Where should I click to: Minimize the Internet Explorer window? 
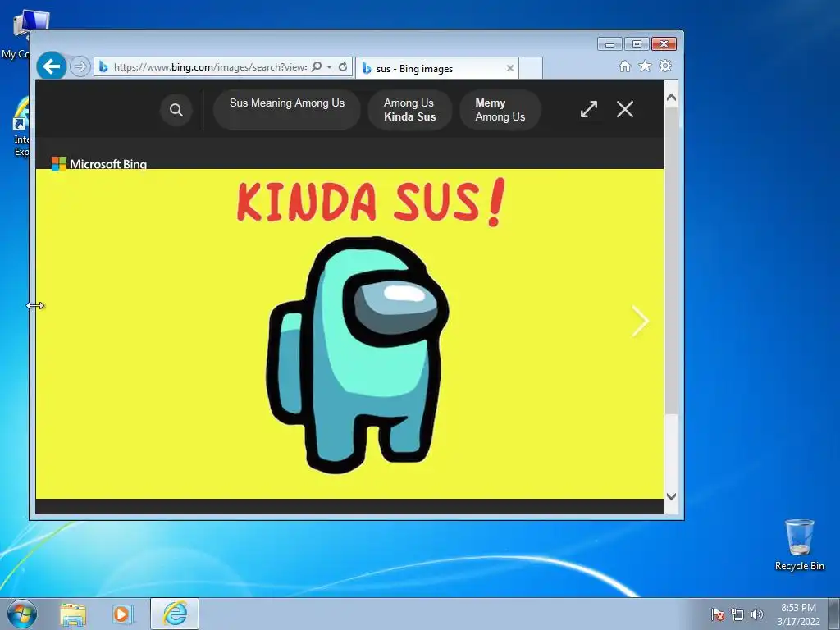coord(609,44)
